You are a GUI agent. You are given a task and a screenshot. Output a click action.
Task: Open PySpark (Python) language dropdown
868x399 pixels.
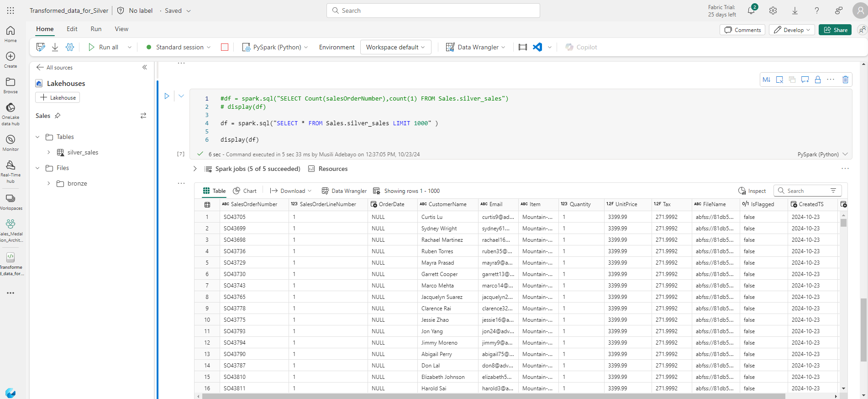tap(275, 47)
